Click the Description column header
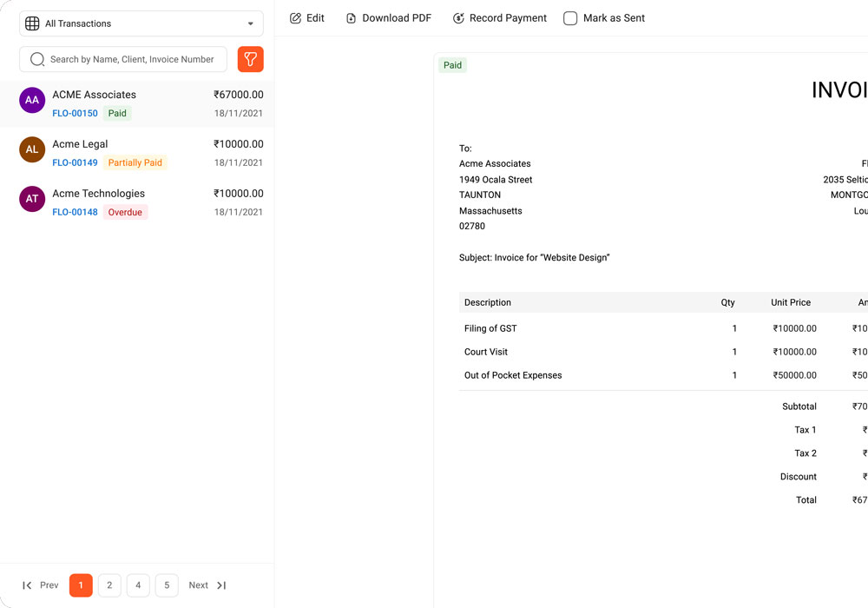The height and width of the screenshot is (608, 868). click(488, 302)
